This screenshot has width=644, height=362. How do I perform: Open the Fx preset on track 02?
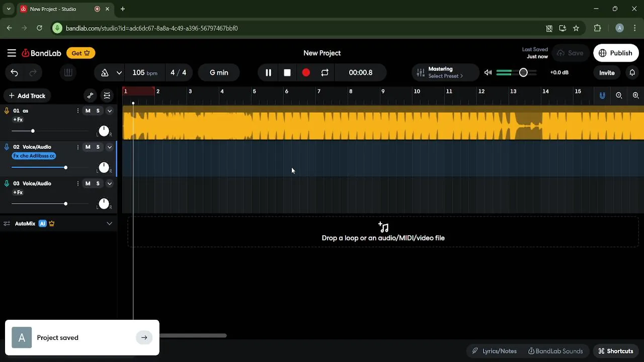coord(34,156)
